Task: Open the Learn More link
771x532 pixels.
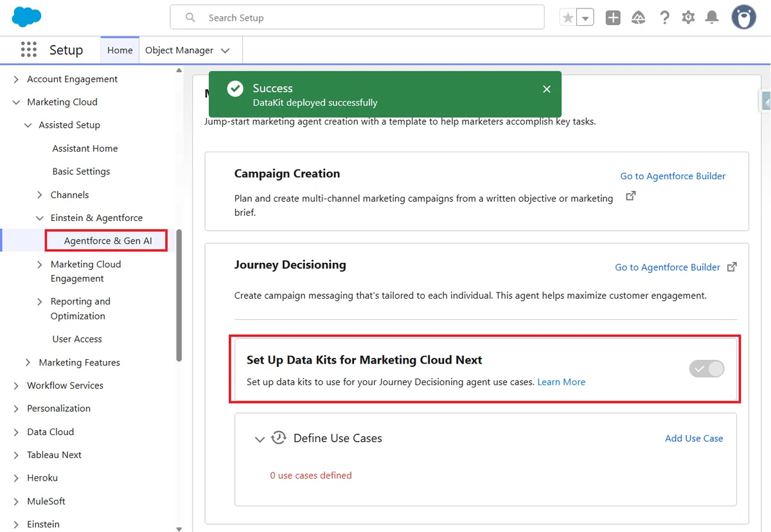Action: 561,382
